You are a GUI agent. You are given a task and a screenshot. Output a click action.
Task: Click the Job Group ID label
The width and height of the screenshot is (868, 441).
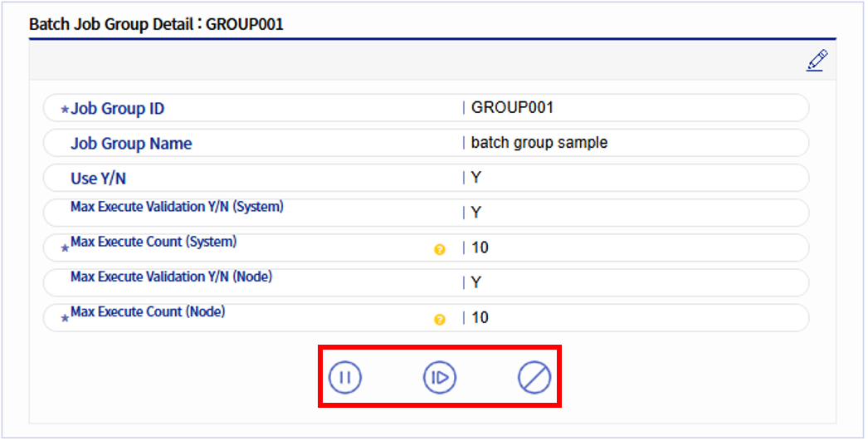117,109
